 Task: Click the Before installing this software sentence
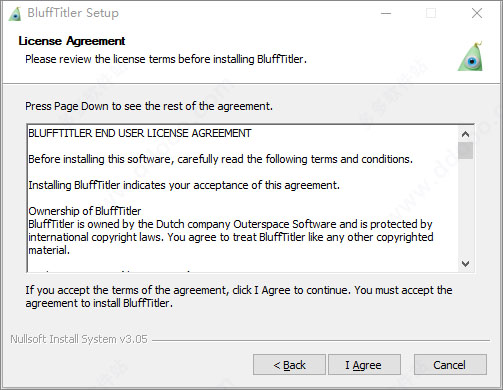220,159
